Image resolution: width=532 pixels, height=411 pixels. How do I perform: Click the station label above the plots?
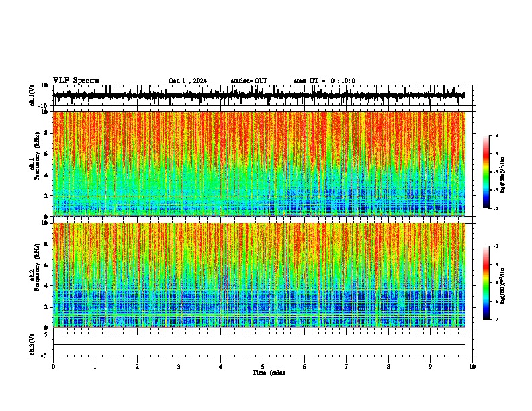click(x=249, y=81)
